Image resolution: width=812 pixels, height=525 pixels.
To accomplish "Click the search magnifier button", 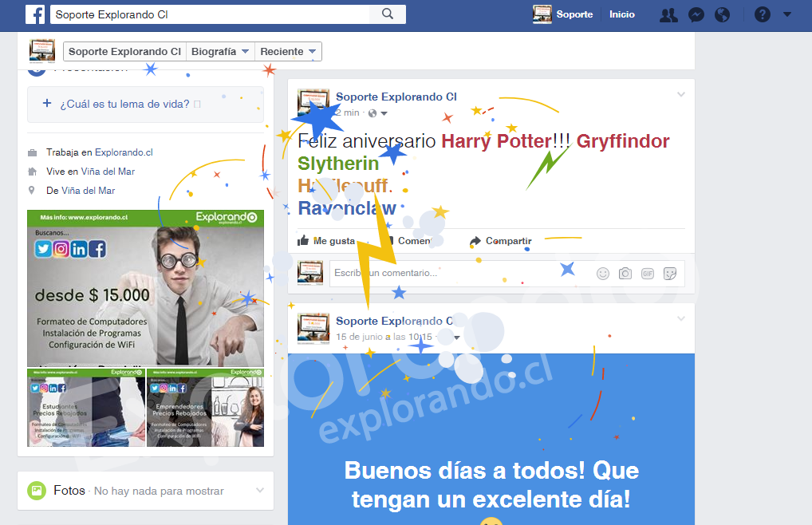I will click(x=388, y=14).
